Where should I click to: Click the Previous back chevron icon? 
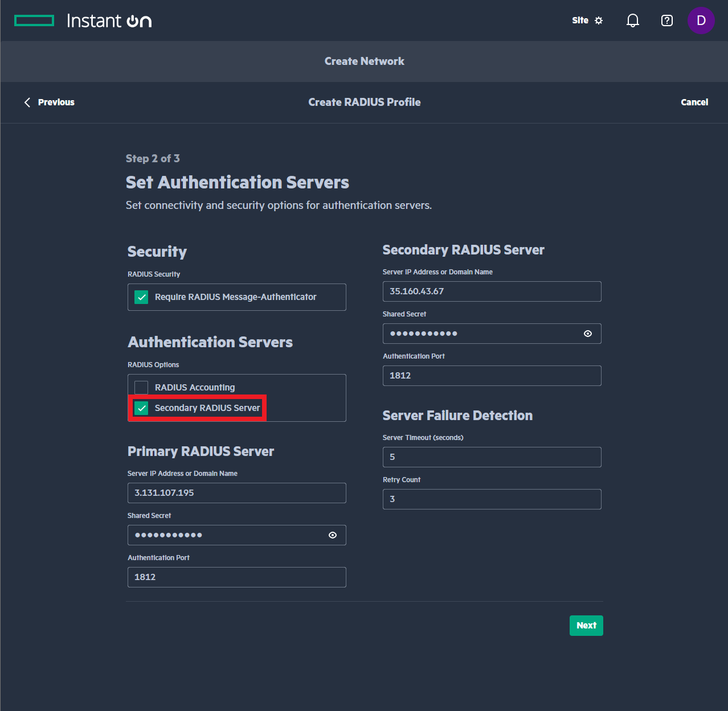pyautogui.click(x=27, y=102)
